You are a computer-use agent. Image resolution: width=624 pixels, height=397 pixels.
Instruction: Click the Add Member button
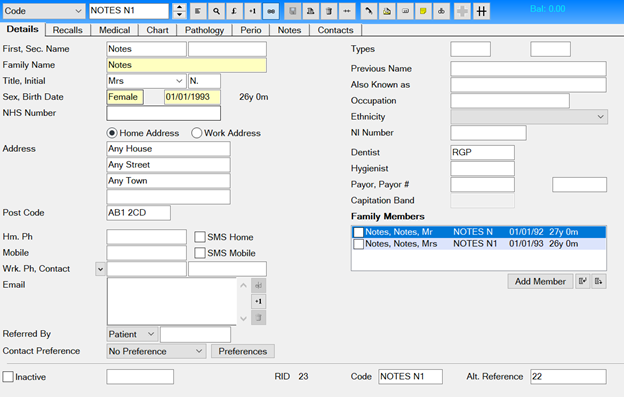pyautogui.click(x=540, y=281)
